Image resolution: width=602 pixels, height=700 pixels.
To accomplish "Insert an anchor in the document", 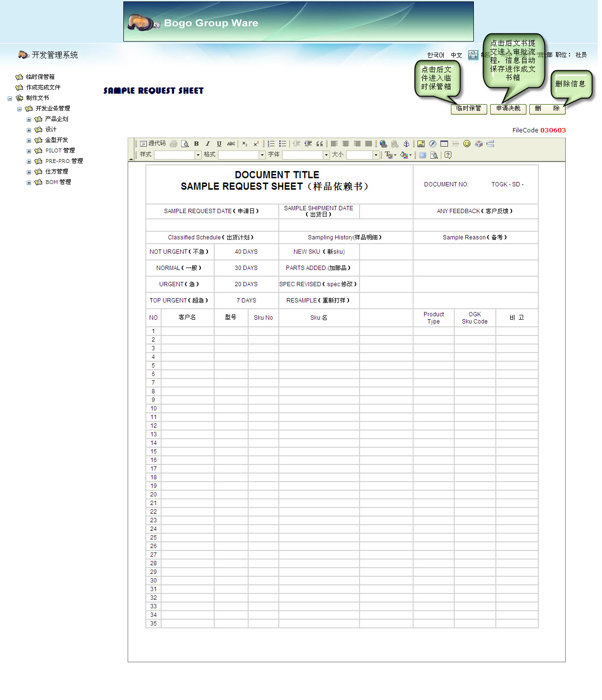I will (x=406, y=144).
